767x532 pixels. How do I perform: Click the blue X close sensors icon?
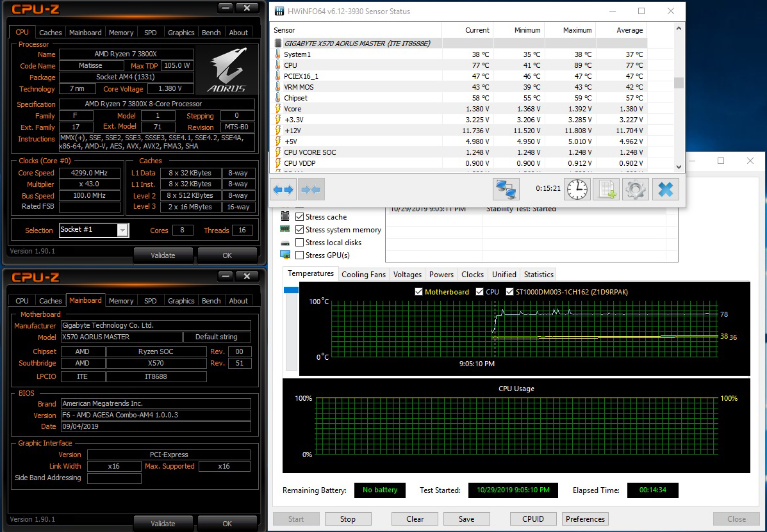[x=666, y=189]
